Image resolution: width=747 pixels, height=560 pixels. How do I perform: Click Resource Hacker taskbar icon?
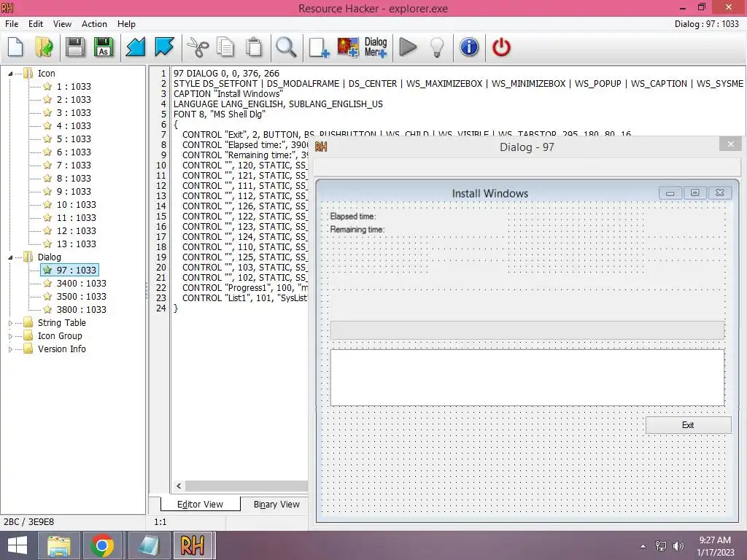pyautogui.click(x=193, y=545)
